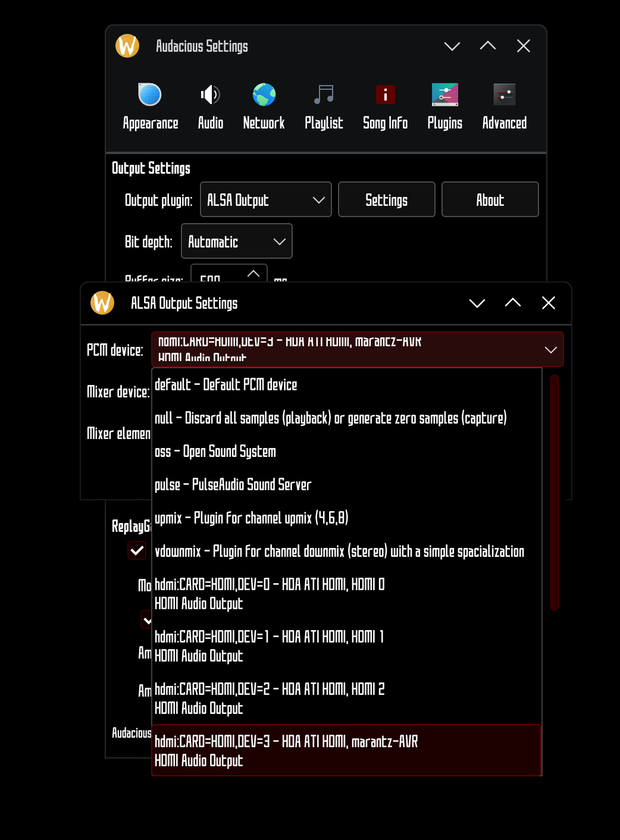This screenshot has width=620, height=840.
Task: Open the Plugins settings category
Action: [444, 107]
